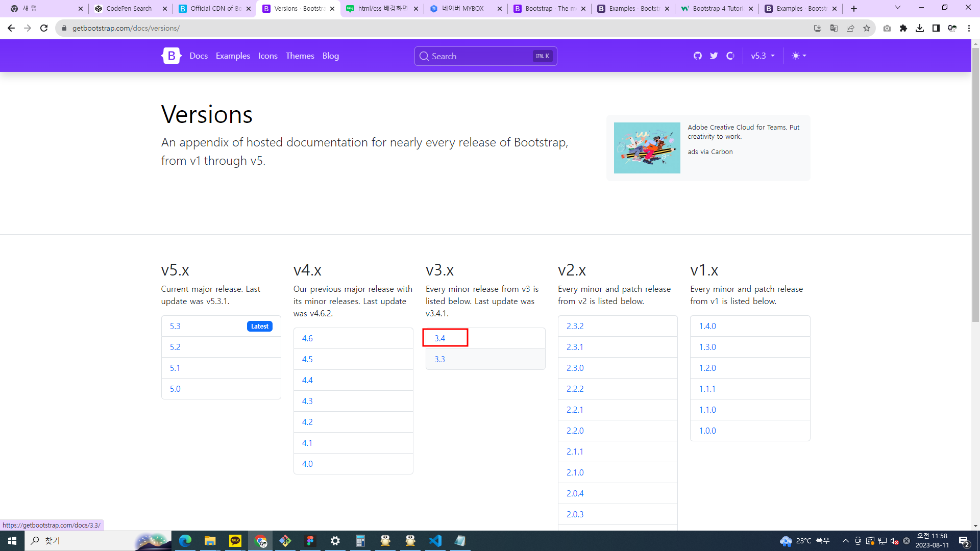
Task: Open version 4.6 documentation link
Action: pos(307,338)
